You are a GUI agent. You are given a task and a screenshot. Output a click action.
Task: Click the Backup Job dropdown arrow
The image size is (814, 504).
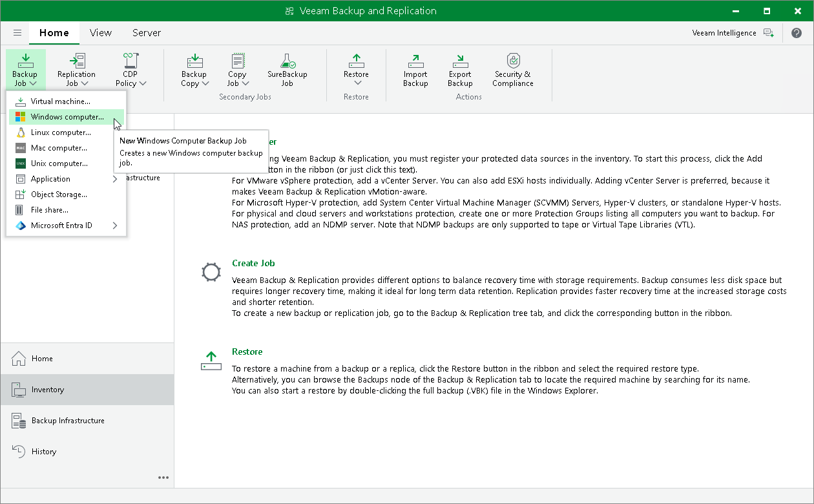[x=34, y=83]
